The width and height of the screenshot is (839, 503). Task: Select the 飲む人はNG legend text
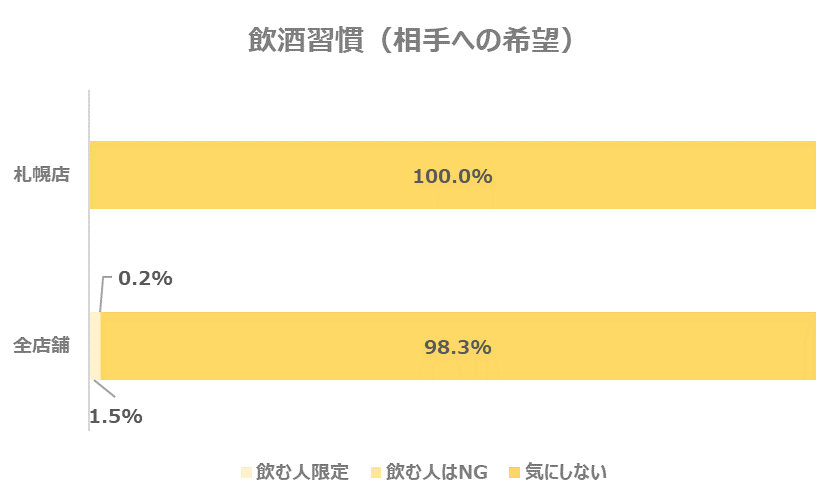point(436,472)
